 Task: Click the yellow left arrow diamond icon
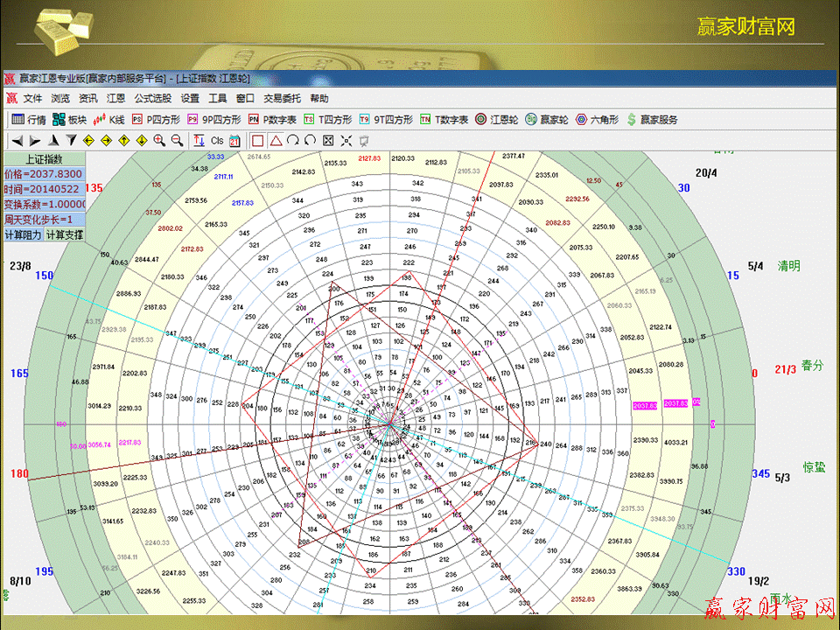pos(87,141)
